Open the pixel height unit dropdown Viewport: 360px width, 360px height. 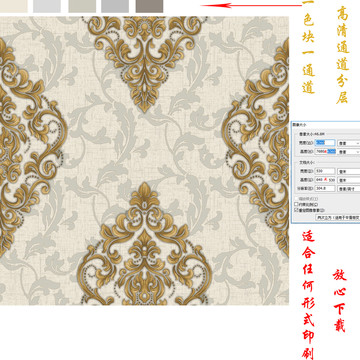point(349,152)
